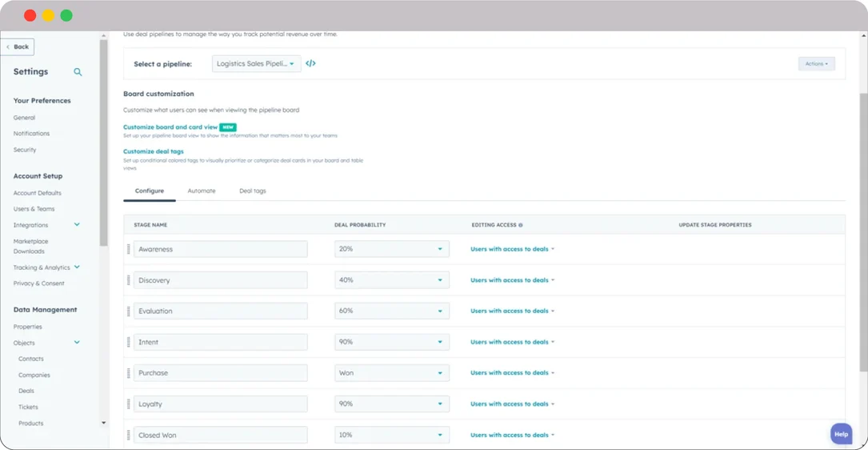Viewport: 868px width, 450px height.
Task: Switch to the Deal tags tab
Action: tap(253, 191)
